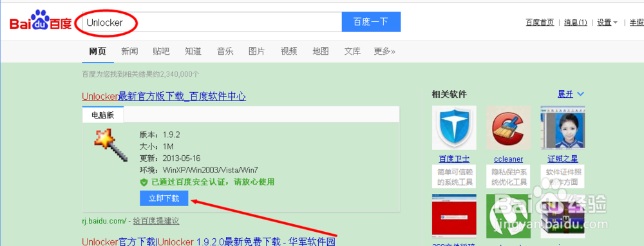
Task: Click the search box containing Unlocker
Action: coord(212,22)
